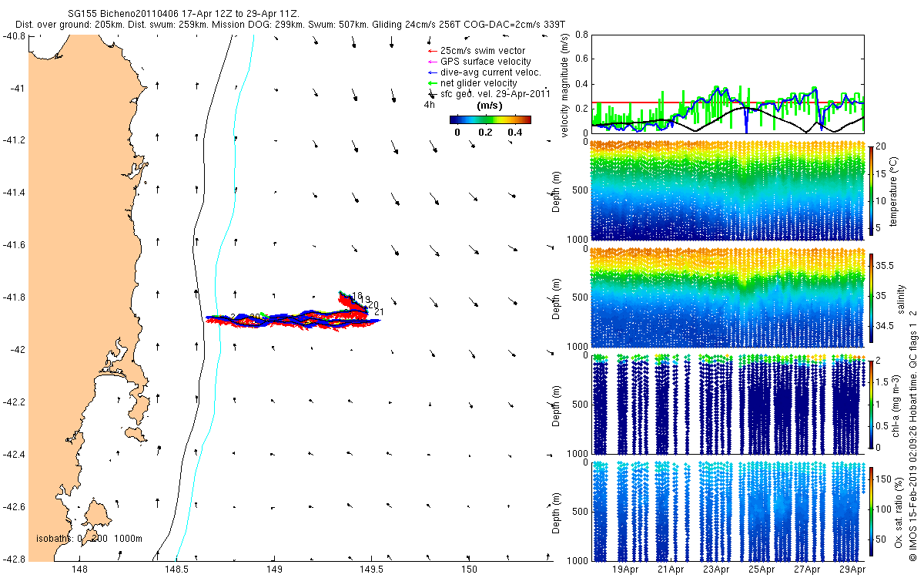Click the '149' longitude tick
The width and height of the screenshot is (924, 578).
coord(274,570)
